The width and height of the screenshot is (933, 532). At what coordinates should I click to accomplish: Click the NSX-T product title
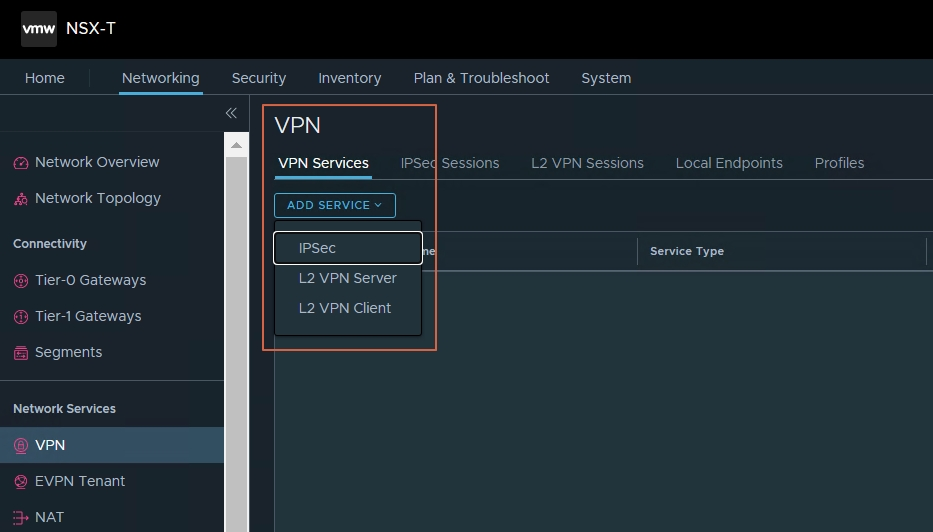[90, 29]
